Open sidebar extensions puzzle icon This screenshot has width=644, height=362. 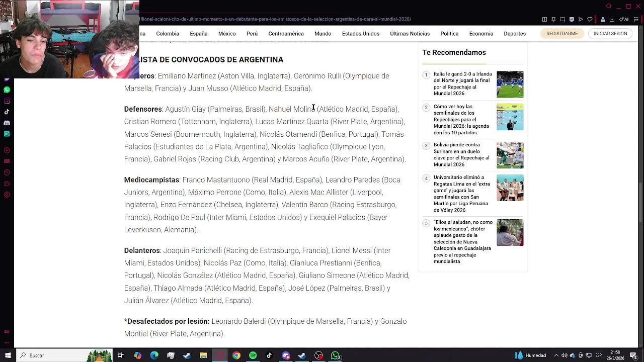click(x=7, y=184)
